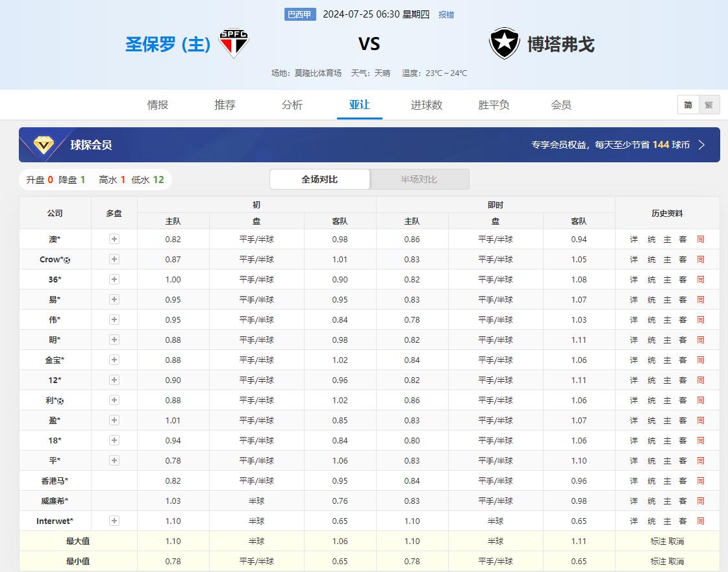Click soccer ball icon beside Crow*
Image resolution: width=728 pixels, height=572 pixels.
pyautogui.click(x=68, y=260)
